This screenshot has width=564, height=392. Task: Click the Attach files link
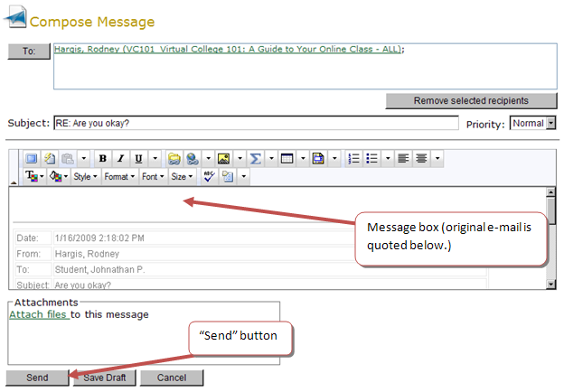[39, 314]
